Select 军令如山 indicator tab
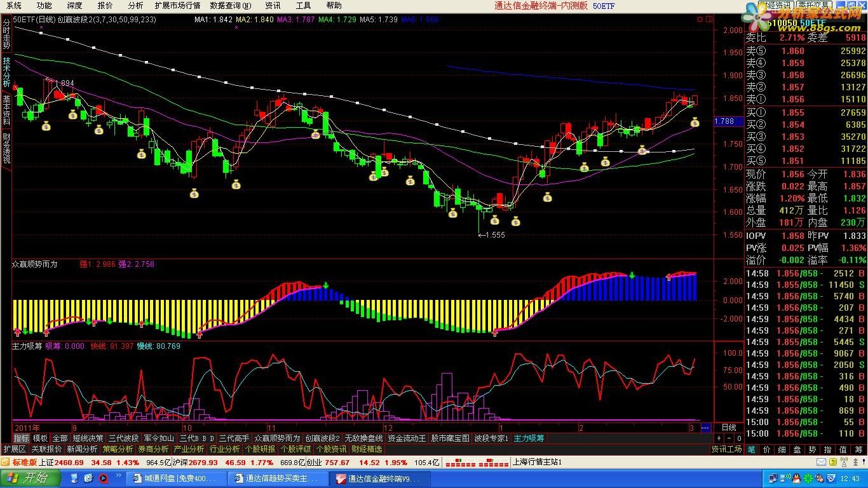This screenshot has width=868, height=488. [159, 438]
